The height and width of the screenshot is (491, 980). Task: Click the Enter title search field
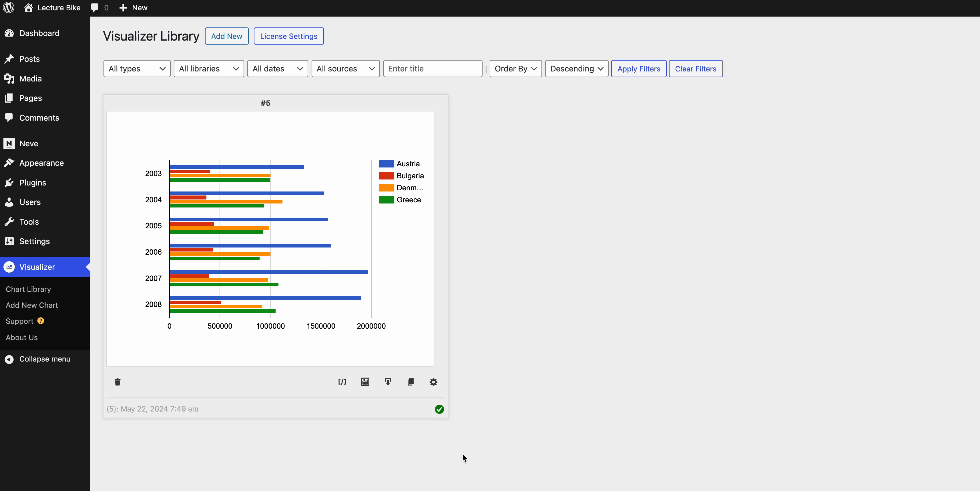pyautogui.click(x=432, y=69)
